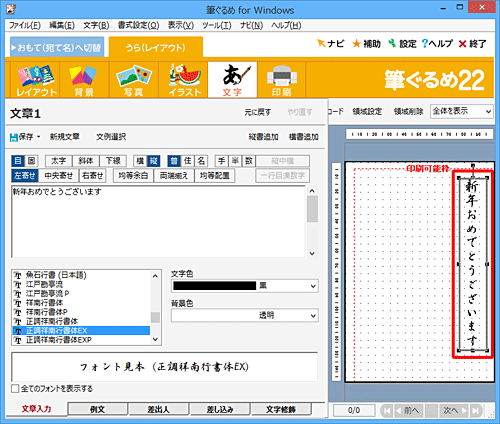
Task: Click 均等余白 spacing button
Action: click(133, 176)
